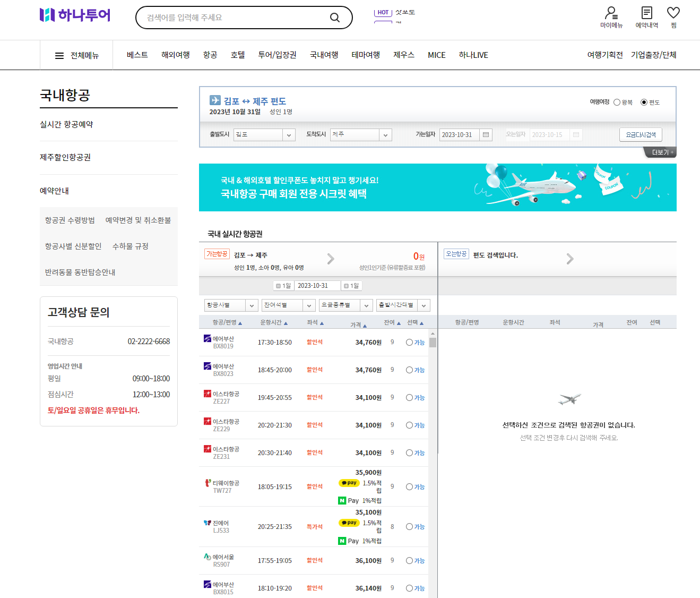Open the 찜 wishlist heart icon
Image resolution: width=700 pixels, height=598 pixels.
[672, 15]
